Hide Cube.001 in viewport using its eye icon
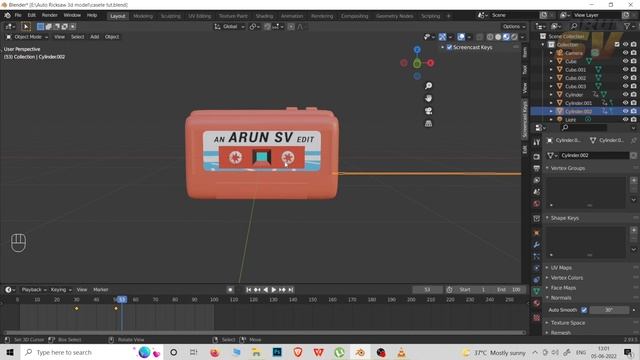Screen dimensions: 640x360 (x=625, y=69)
